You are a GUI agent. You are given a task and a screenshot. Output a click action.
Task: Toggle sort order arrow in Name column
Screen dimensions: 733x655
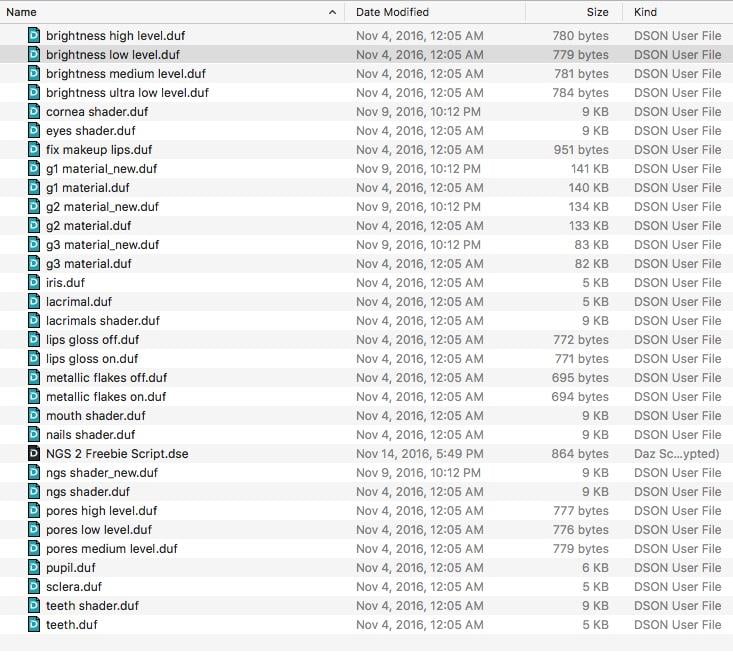(332, 12)
